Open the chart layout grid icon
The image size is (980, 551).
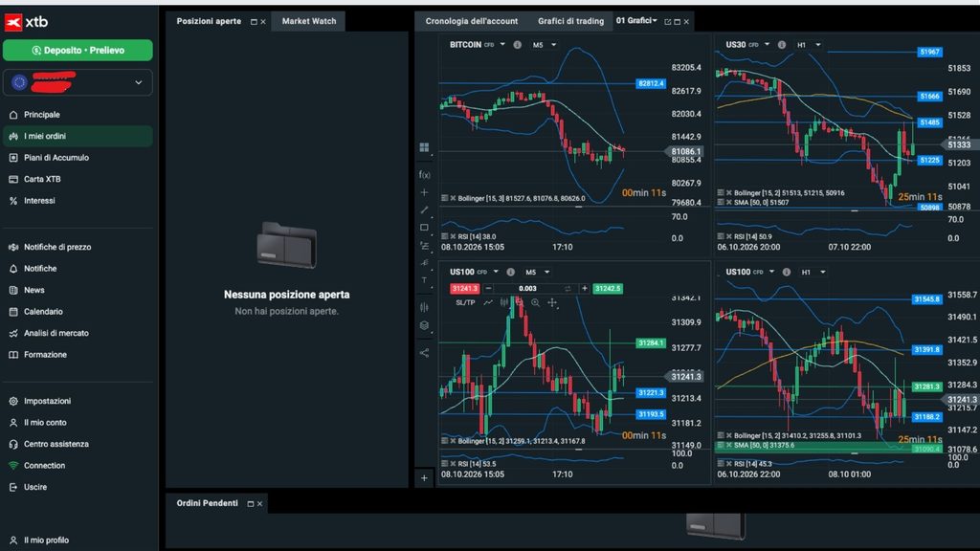click(x=424, y=147)
